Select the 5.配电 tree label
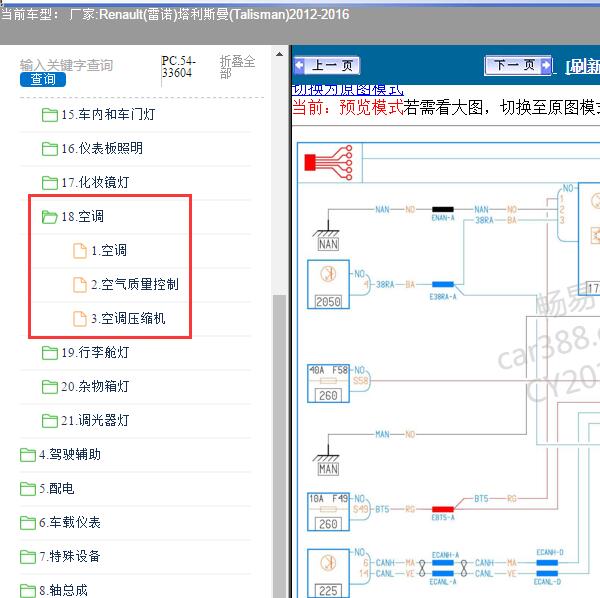600x598 pixels. click(x=57, y=489)
